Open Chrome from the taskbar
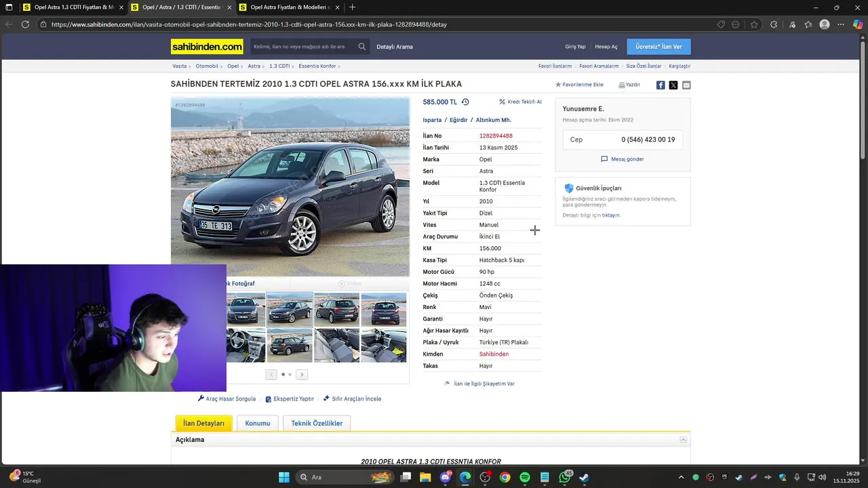This screenshot has height=488, width=868. 505,477
